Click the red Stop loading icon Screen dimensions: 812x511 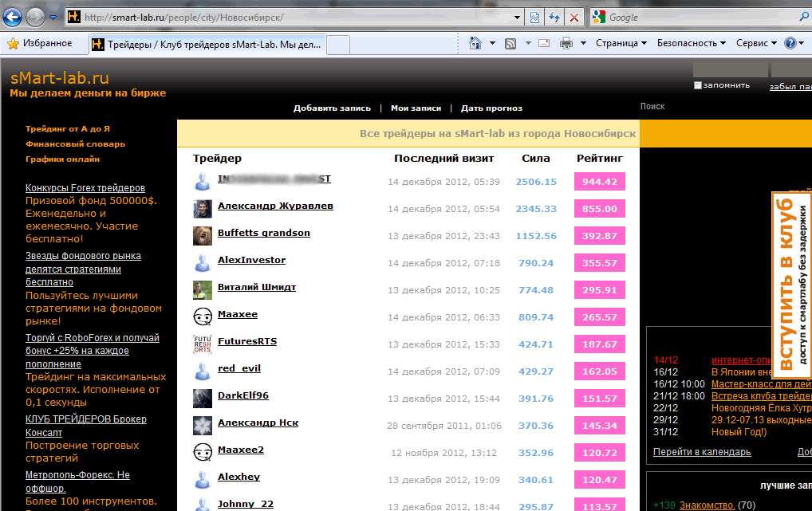coord(574,18)
